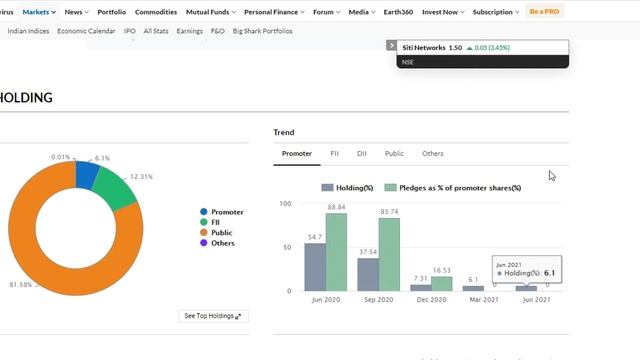
Task: Open Commodities in the navigation bar
Action: (x=156, y=12)
